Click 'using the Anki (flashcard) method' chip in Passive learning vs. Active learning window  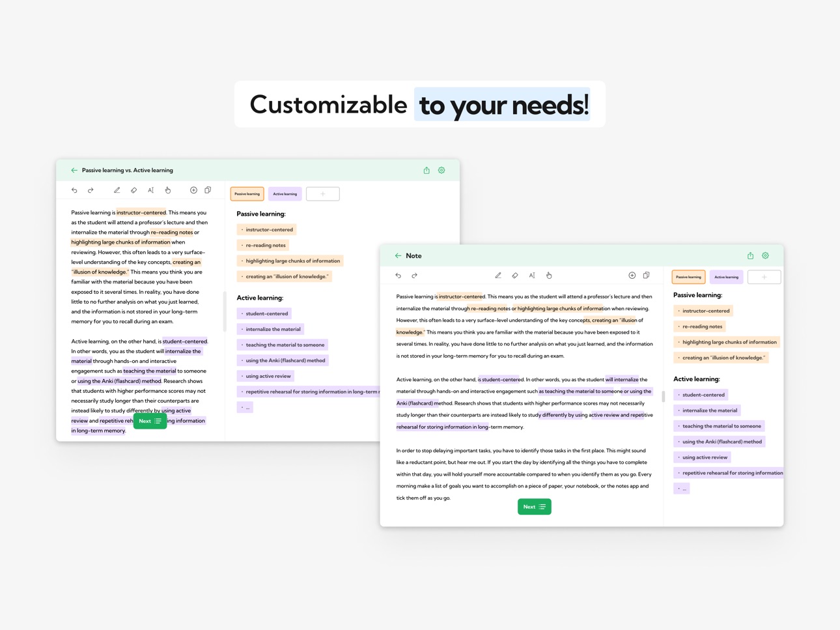[x=283, y=360]
